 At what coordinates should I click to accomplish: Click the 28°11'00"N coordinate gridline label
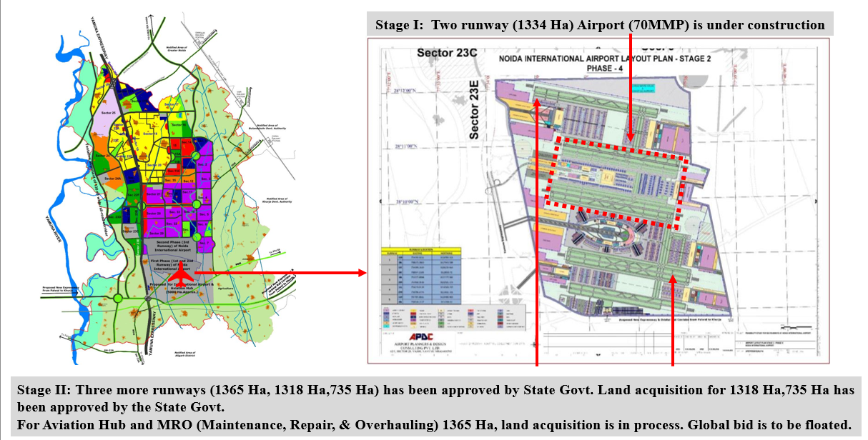point(406,146)
